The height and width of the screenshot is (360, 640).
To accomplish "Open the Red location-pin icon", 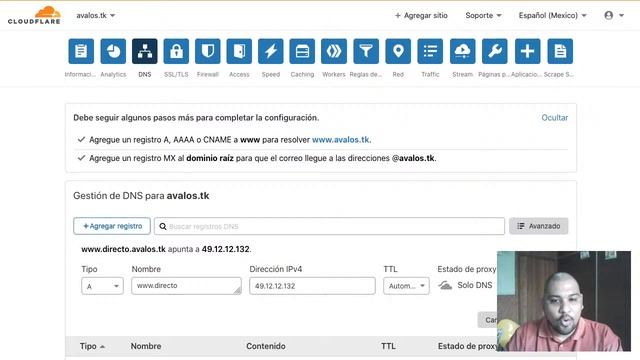I will coord(398,51).
